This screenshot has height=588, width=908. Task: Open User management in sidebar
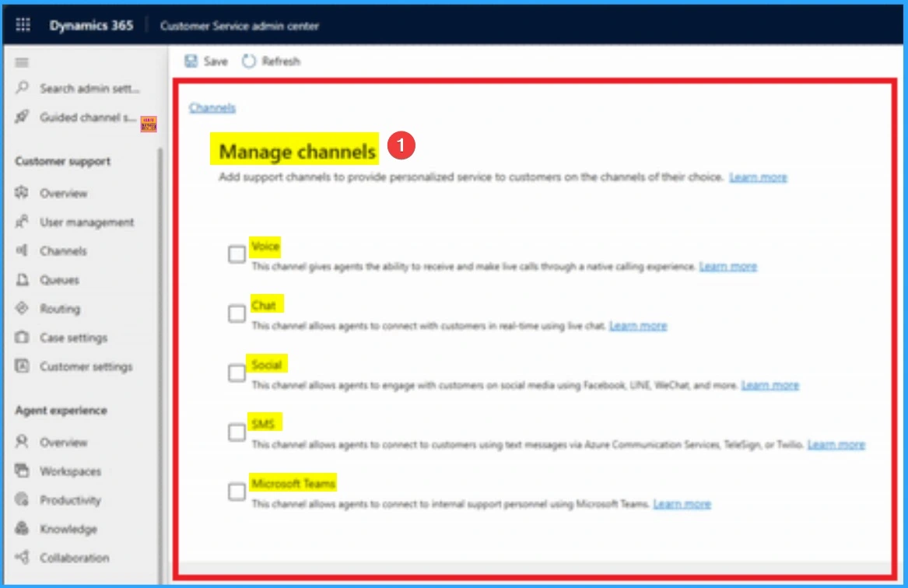pyautogui.click(x=87, y=222)
